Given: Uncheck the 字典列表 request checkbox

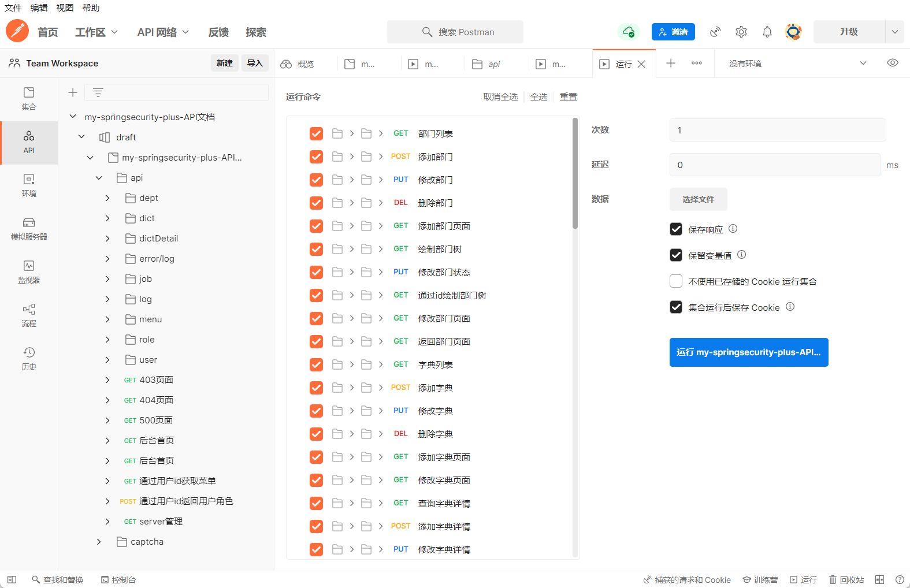Looking at the screenshot, I should [x=317, y=364].
